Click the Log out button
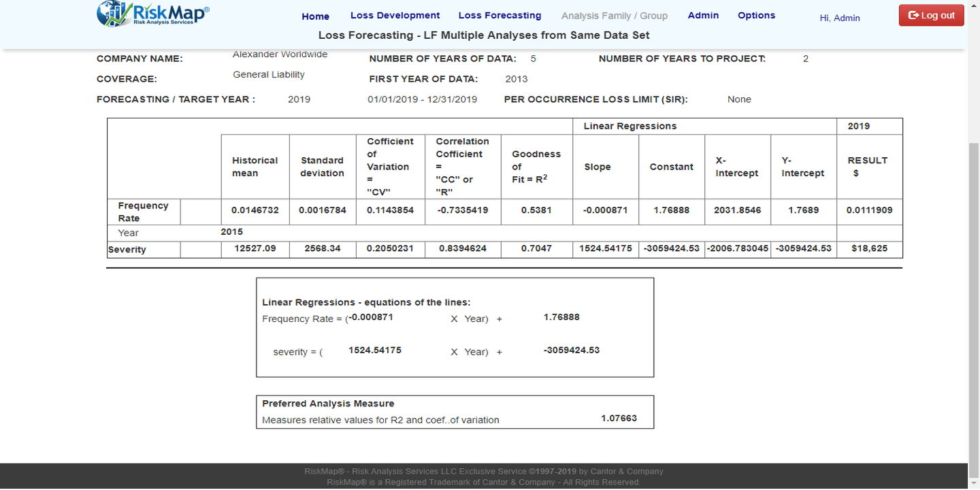This screenshot has height=490, width=980. tap(932, 15)
